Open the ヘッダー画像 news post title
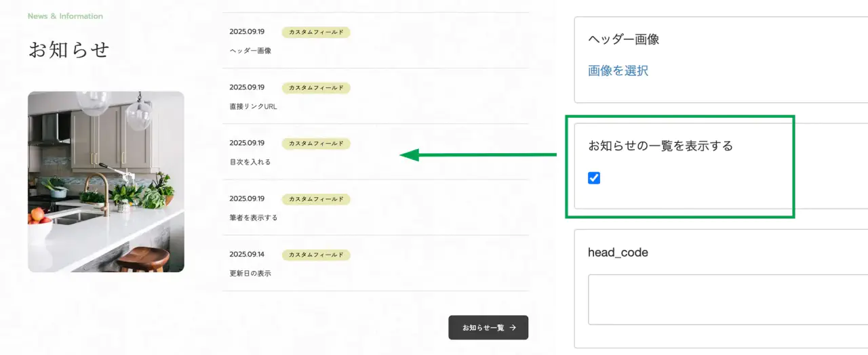 tap(250, 51)
